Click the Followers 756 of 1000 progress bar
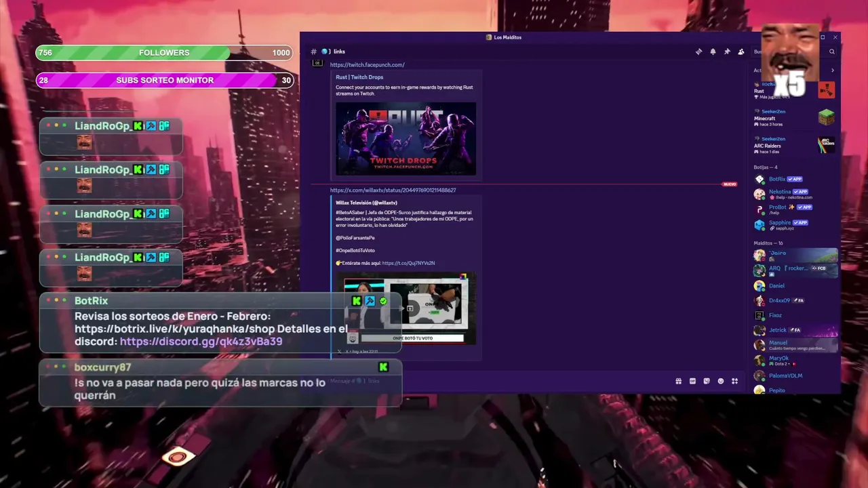The image size is (868, 488). [x=164, y=53]
